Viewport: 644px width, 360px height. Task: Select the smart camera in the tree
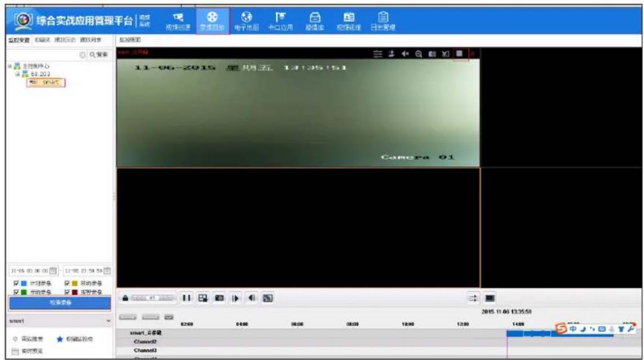[x=46, y=82]
